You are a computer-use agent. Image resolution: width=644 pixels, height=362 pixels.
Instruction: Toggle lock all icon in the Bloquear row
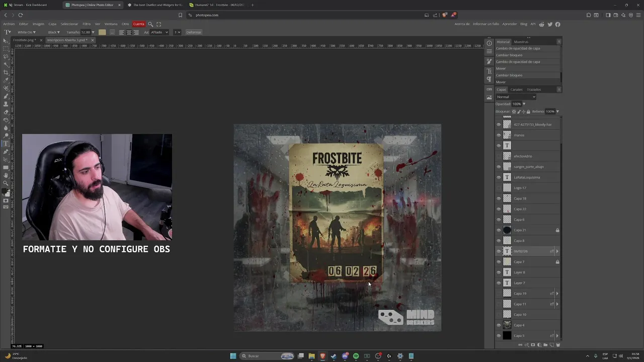coord(528,112)
